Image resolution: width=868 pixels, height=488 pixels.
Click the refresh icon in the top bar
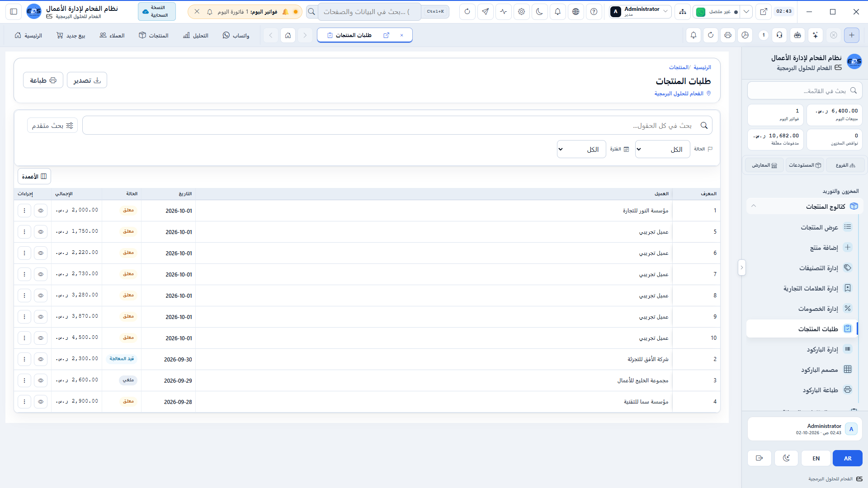tap(467, 12)
